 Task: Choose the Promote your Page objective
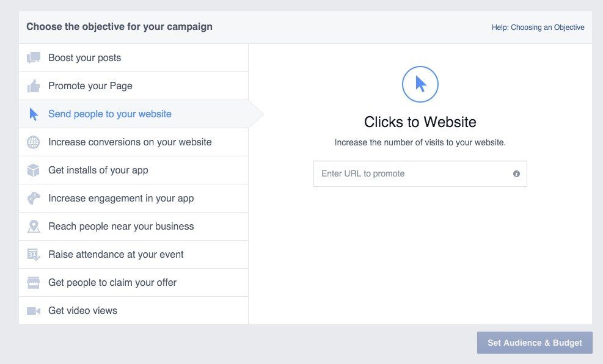click(90, 86)
